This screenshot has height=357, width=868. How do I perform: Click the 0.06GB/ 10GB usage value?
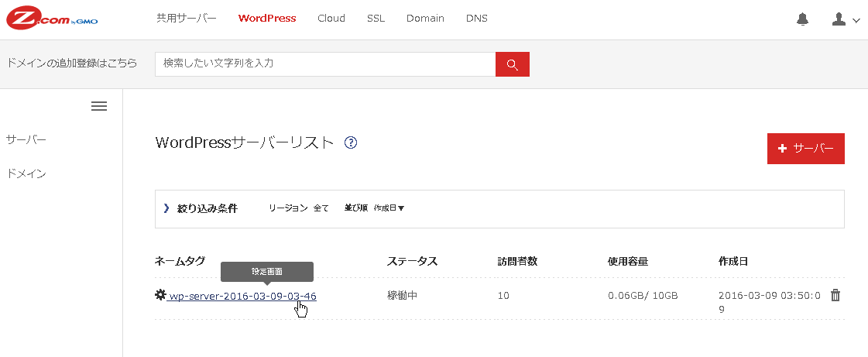tap(643, 296)
